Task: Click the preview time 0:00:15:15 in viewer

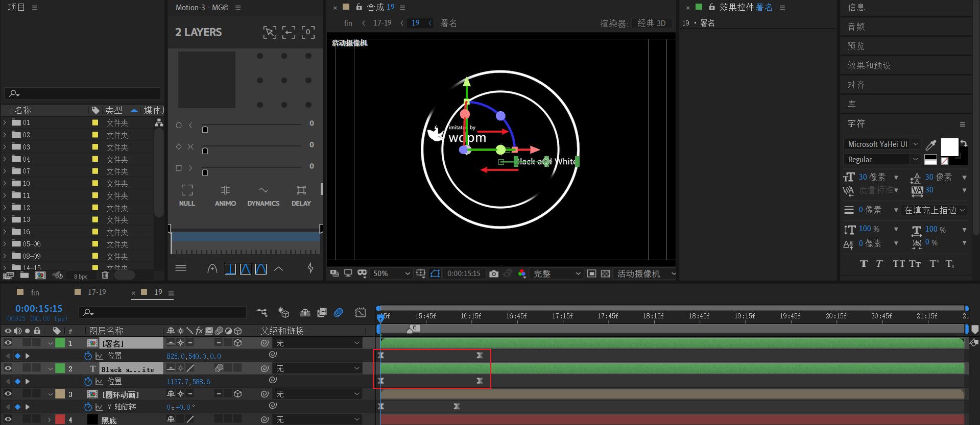Action: [x=464, y=273]
